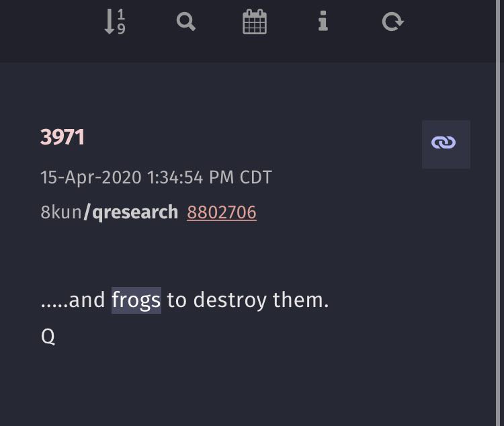Copy post permalink with chain link button
This screenshot has width=504, height=426.
446,144
